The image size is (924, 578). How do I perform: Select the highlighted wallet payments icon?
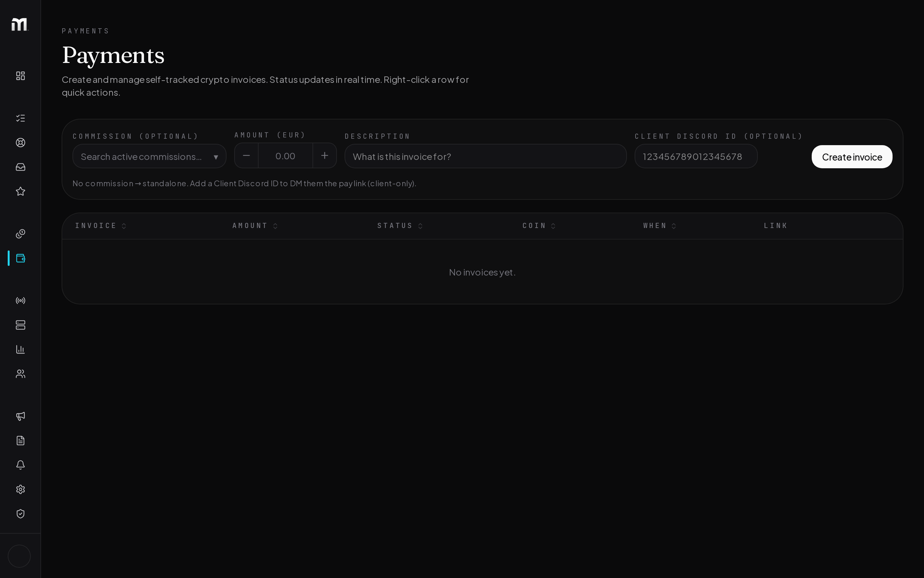[21, 258]
